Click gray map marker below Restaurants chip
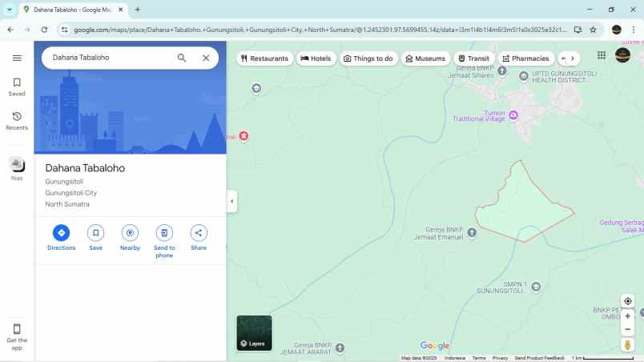 pyautogui.click(x=256, y=88)
